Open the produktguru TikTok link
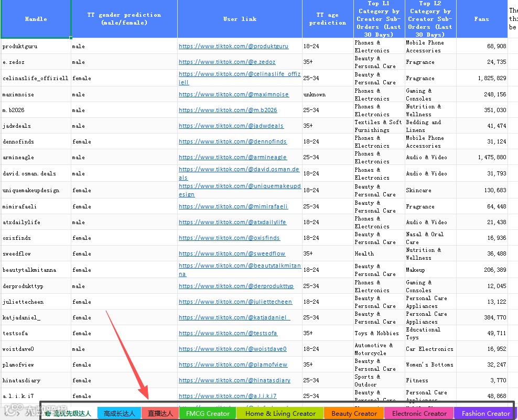 tap(233, 46)
